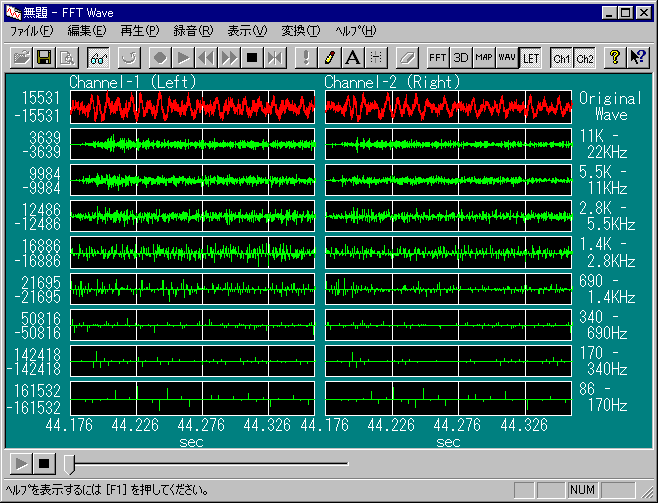Screen dimensions: 658x503
Task: Click the yellow question mark help icon
Action: point(615,58)
